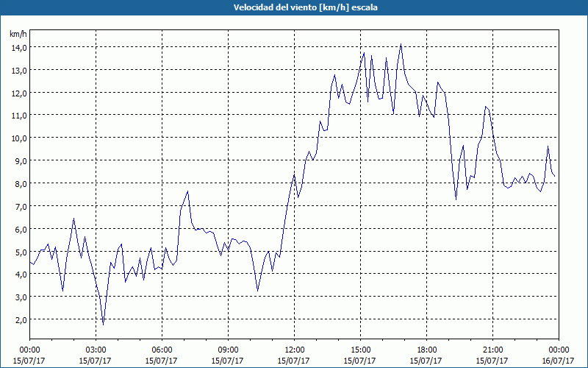Click the "15/07/17" date under 18:00
588x368 pixels.
[426, 361]
